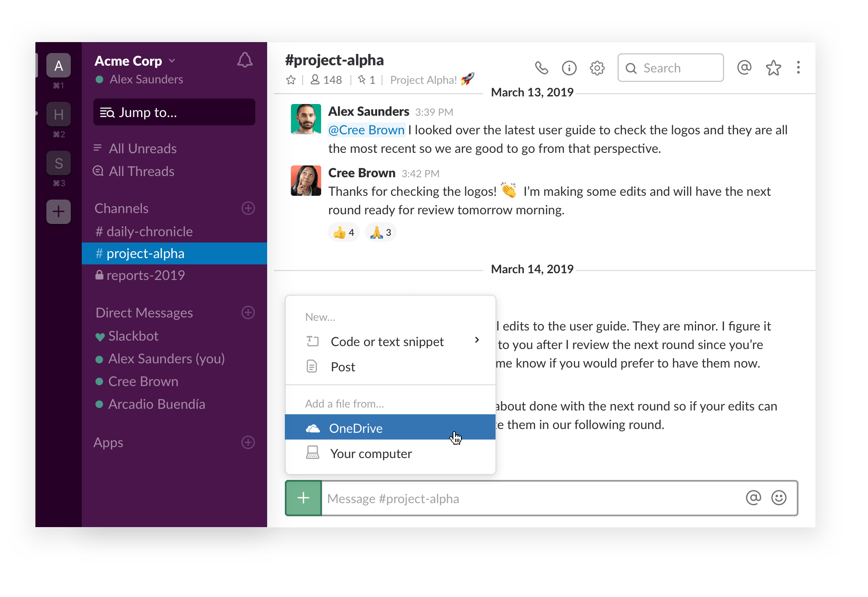
Task: Toggle the thumbs-up reaction on Cree's message
Action: point(343,232)
